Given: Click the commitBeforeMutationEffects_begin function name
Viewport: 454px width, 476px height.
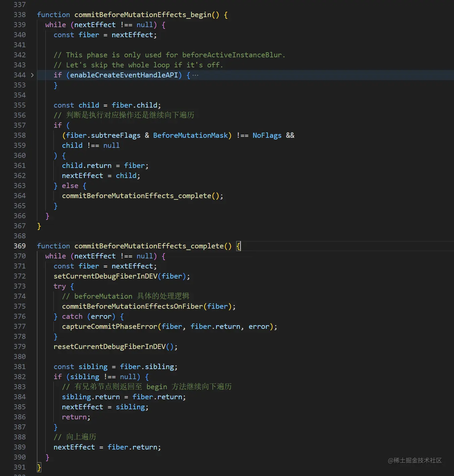Looking at the screenshot, I should (143, 15).
